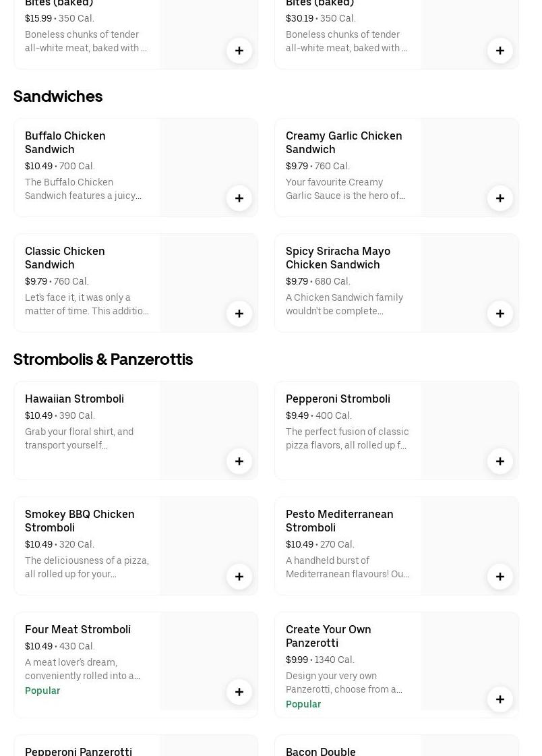Click Strombolis & Panzerottis section heading
The image size is (542, 756).
103,359
